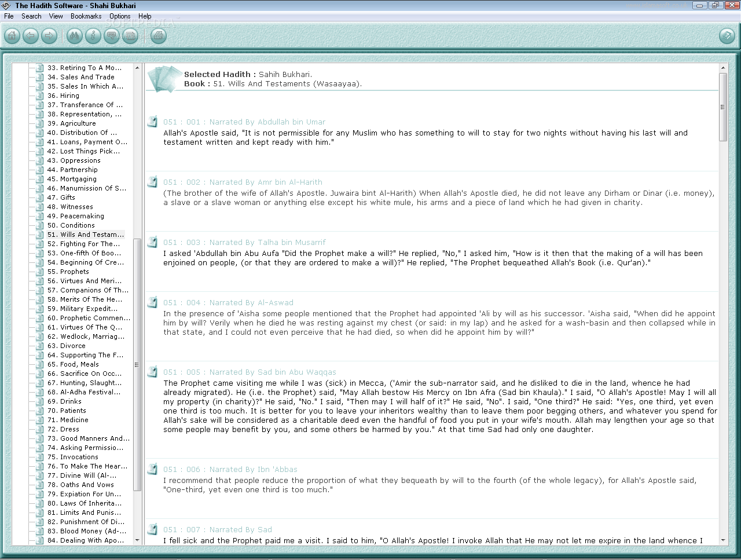The image size is (741, 560).
Task: Open the Options menu
Action: click(120, 16)
